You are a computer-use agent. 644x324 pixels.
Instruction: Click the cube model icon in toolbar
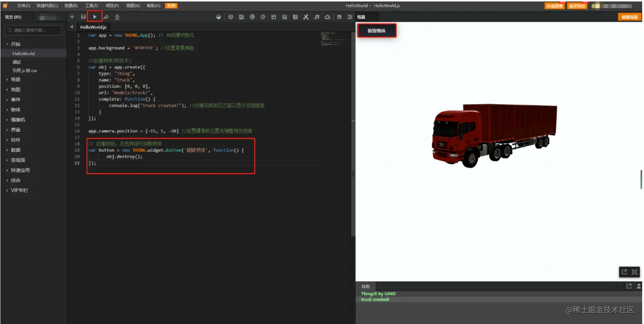230,17
